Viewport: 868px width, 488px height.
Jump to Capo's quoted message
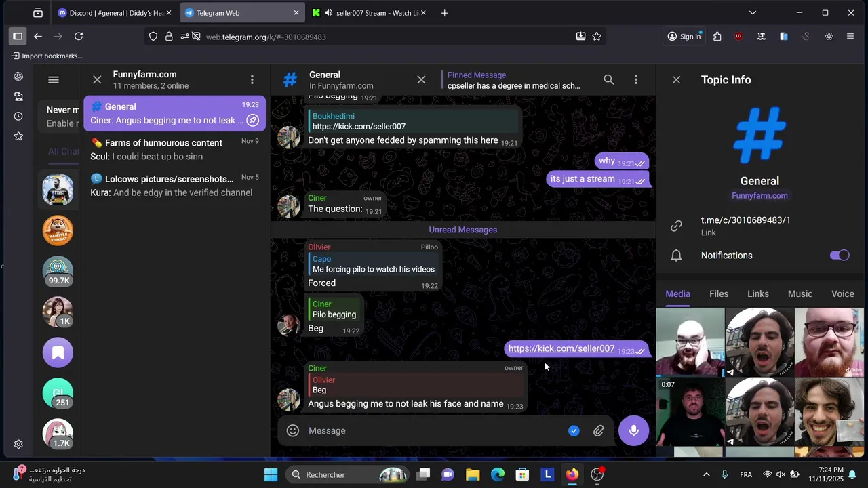(373, 264)
